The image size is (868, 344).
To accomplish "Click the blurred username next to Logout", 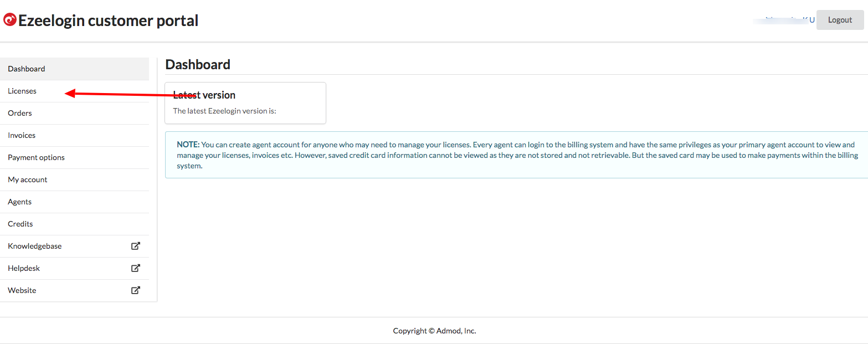I will coord(784,20).
